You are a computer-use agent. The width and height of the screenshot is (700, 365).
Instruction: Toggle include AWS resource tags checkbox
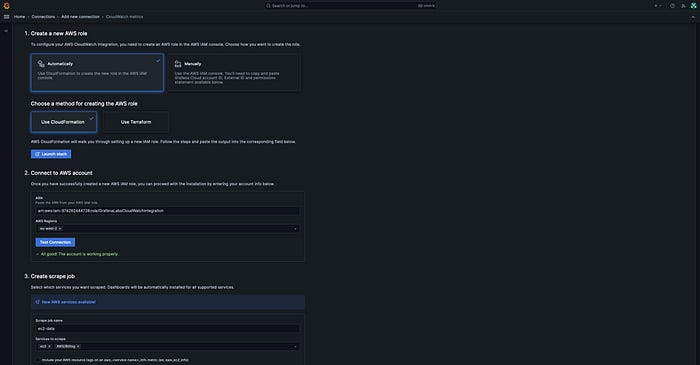coord(38,360)
